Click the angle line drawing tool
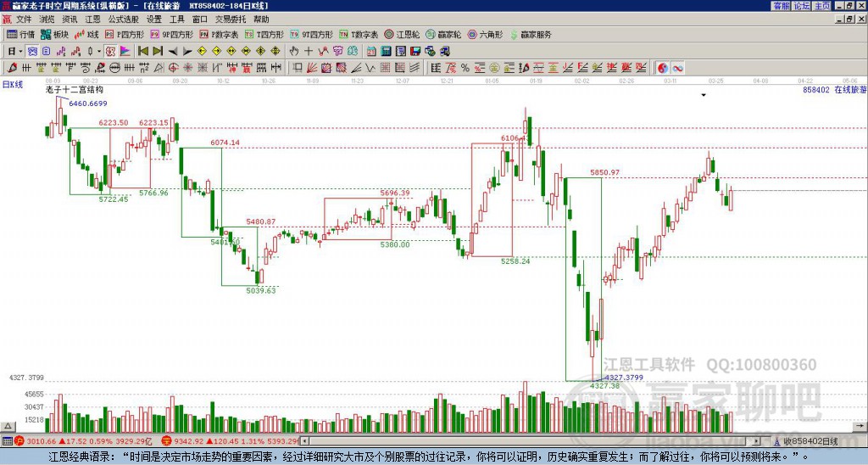This screenshot has height=465, width=868. click(x=356, y=68)
